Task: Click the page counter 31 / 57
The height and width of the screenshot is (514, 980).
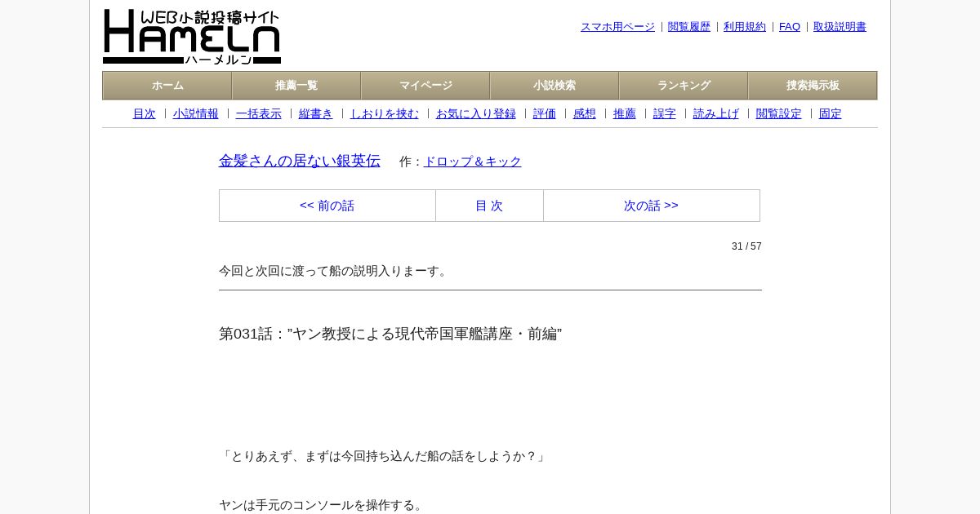Action: click(x=746, y=246)
